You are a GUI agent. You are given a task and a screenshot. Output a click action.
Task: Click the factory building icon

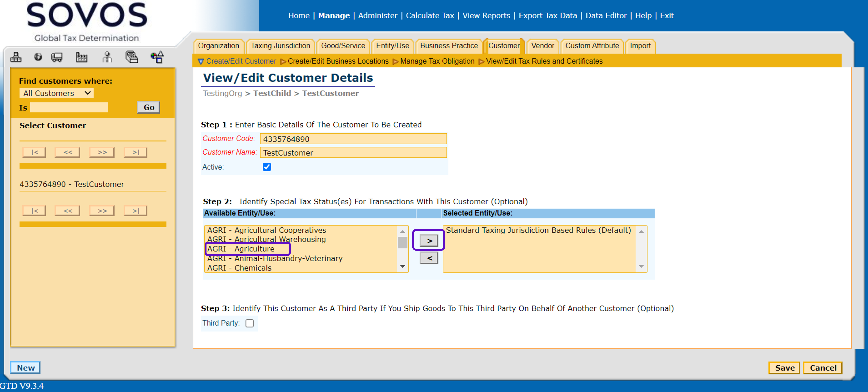82,57
